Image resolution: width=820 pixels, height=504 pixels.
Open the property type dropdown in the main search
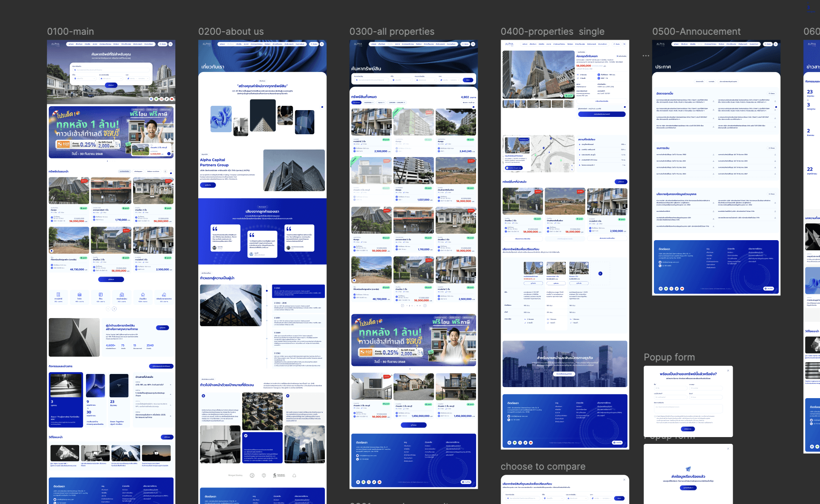click(x=111, y=78)
